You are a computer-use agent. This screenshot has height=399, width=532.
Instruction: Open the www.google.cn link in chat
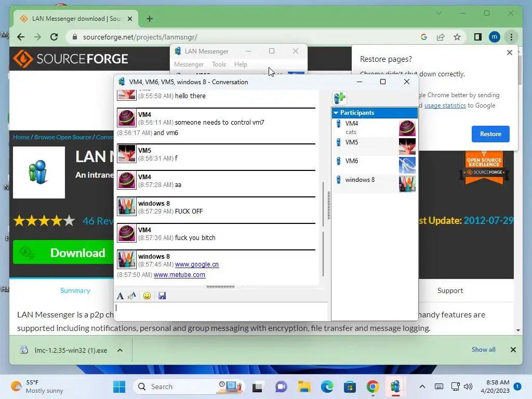tap(197, 264)
